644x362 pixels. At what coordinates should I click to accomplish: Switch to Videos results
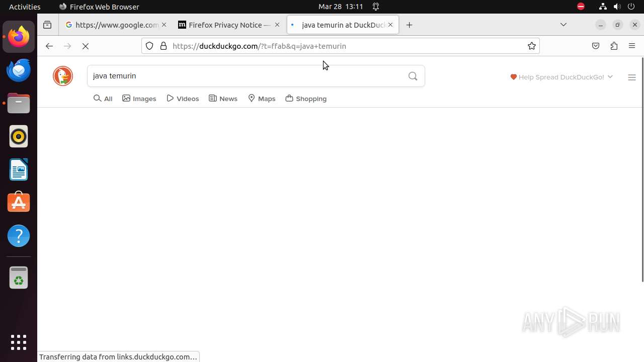(183, 99)
